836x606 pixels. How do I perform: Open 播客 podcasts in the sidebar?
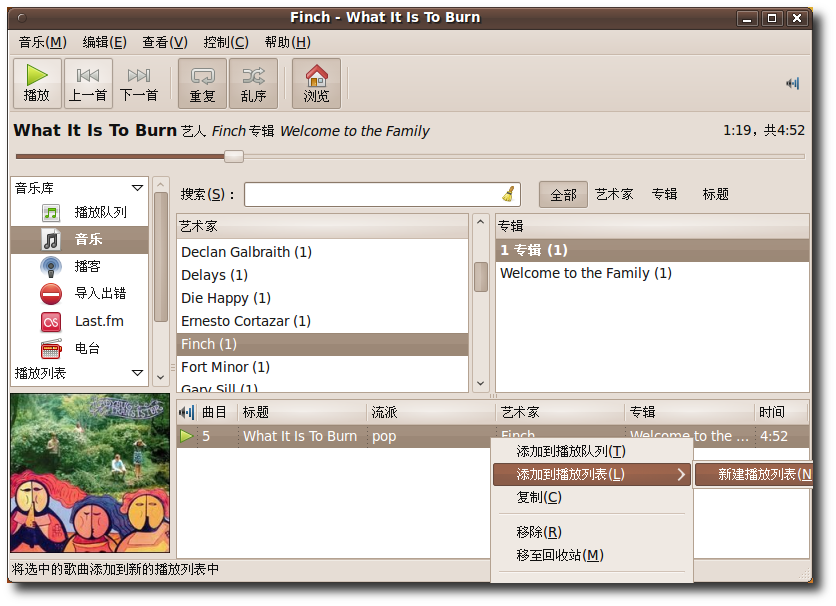[x=79, y=266]
